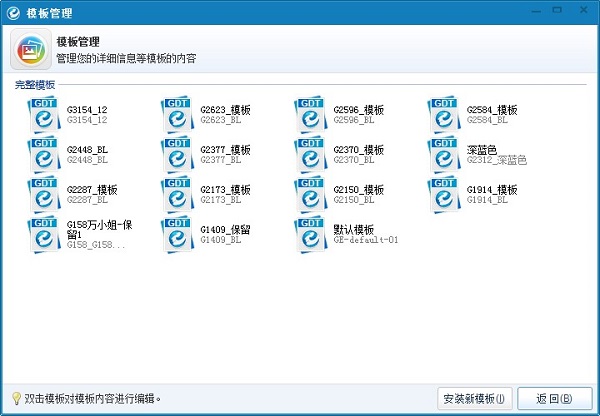Click the G2173_BL subtitle text
600x416 pixels.
[221, 200]
